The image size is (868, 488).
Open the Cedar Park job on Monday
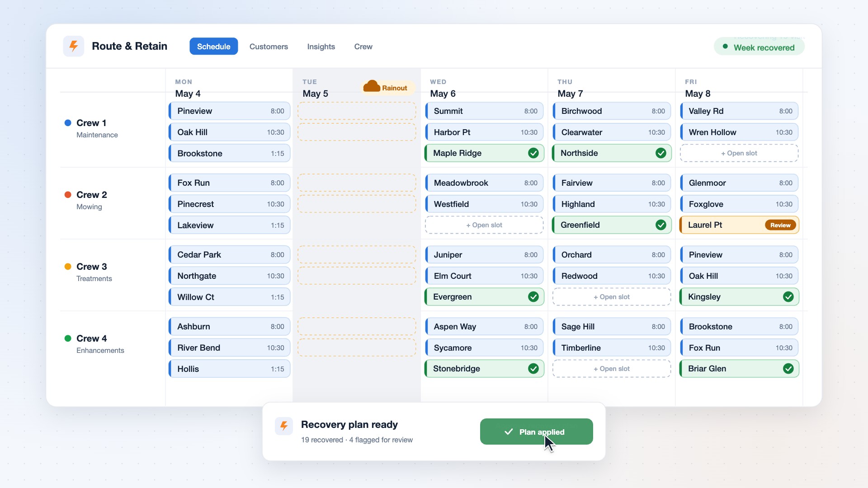click(230, 255)
